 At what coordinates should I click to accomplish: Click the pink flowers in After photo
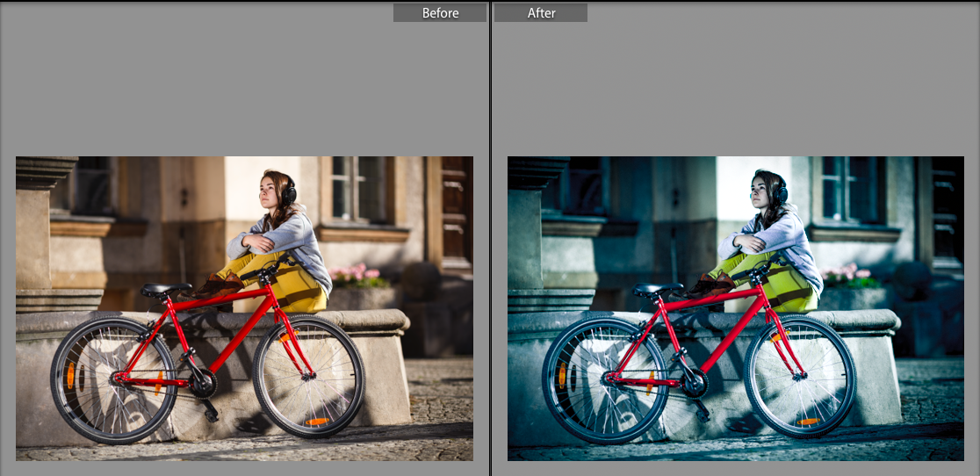pos(851,274)
